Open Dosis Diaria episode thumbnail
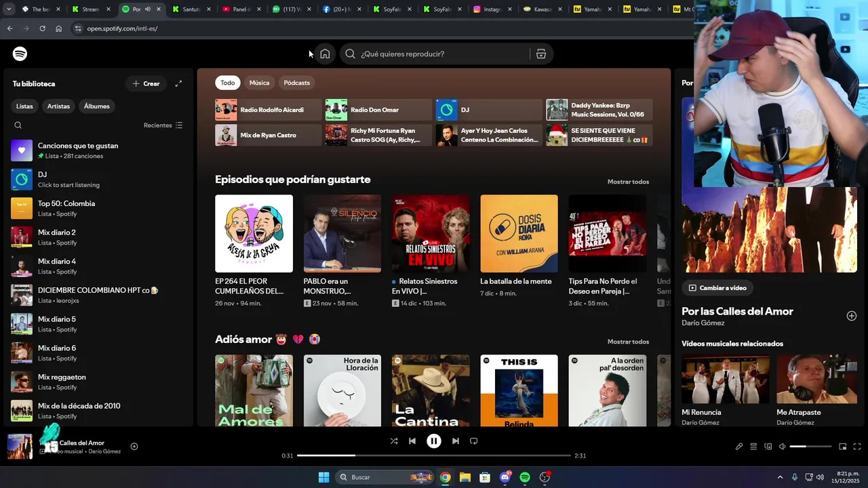Screen dimensions: 868x488 point(519,234)
